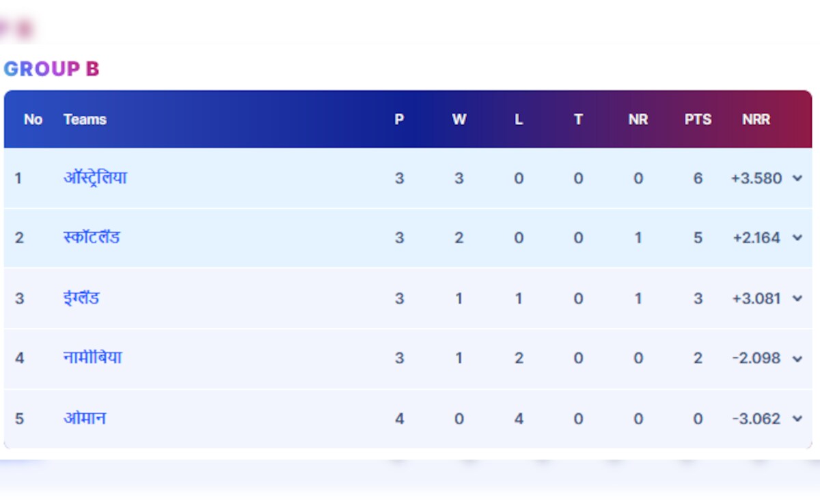Click the L (losses) column header
Viewport: 820px width, 504px height.
tap(519, 120)
